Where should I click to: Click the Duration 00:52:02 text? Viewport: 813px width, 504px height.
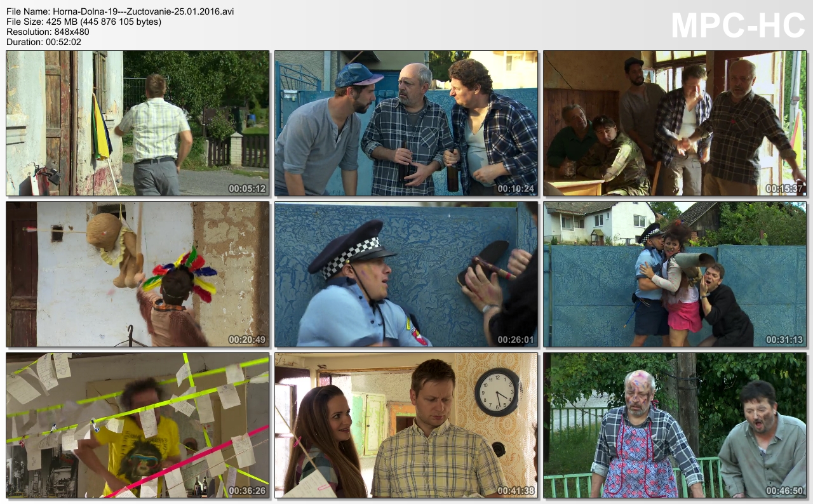[44, 42]
